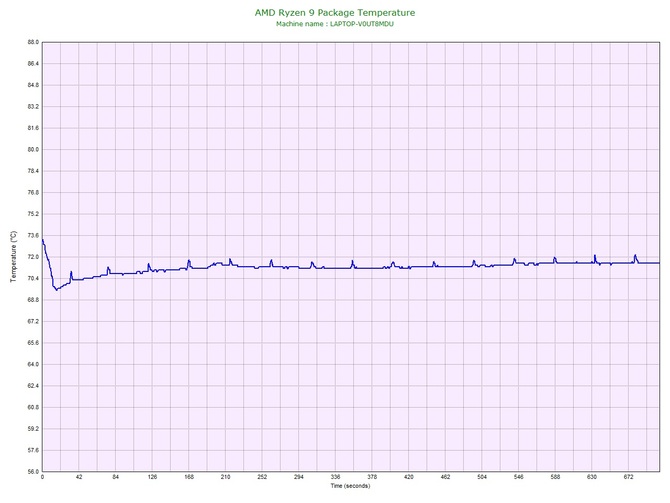This screenshot has height=503, width=670.
Task: Select the 80.0 tick label on y-axis
Action: (x=33, y=150)
